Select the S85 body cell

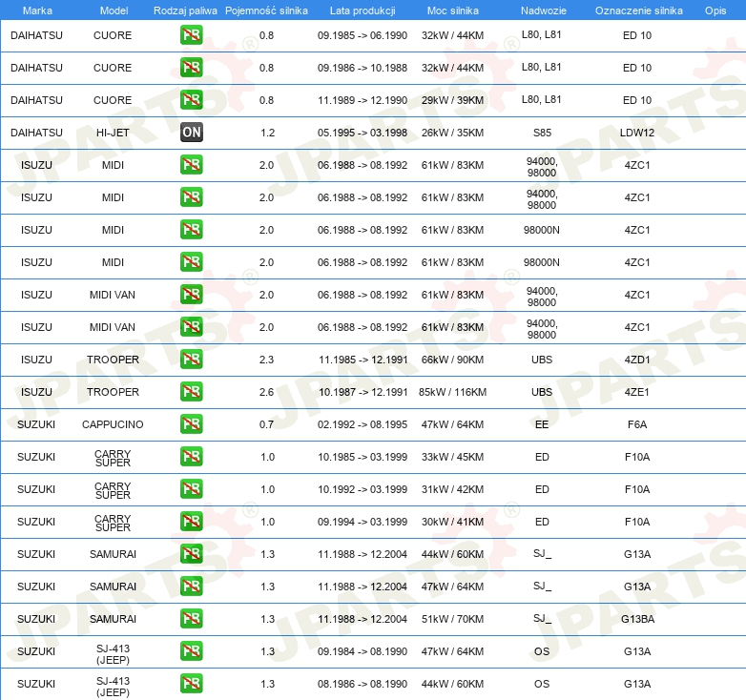[x=542, y=133]
